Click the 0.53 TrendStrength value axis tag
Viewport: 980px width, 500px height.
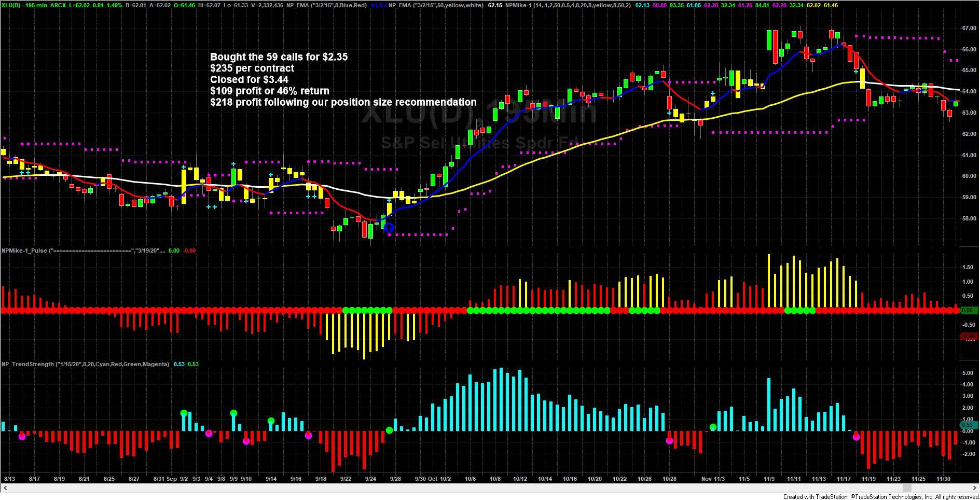coord(967,425)
